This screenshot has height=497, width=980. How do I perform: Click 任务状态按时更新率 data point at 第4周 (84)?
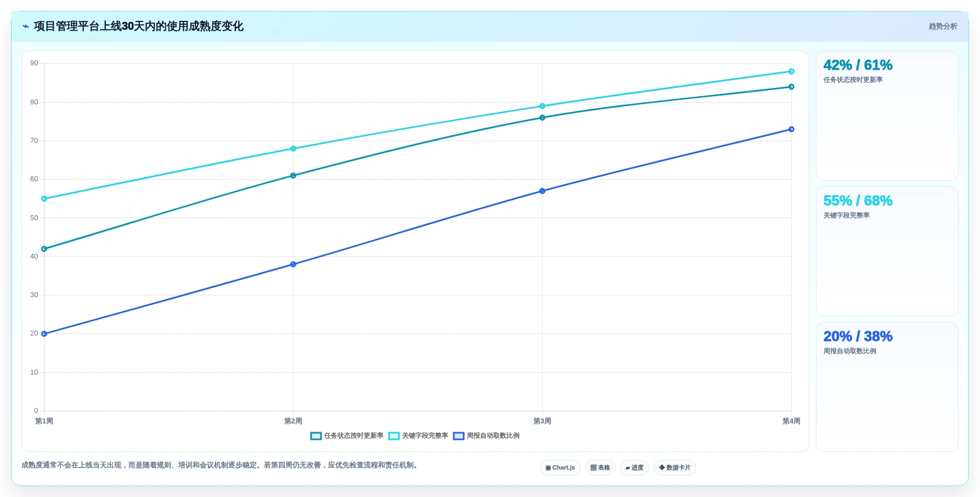click(x=791, y=87)
